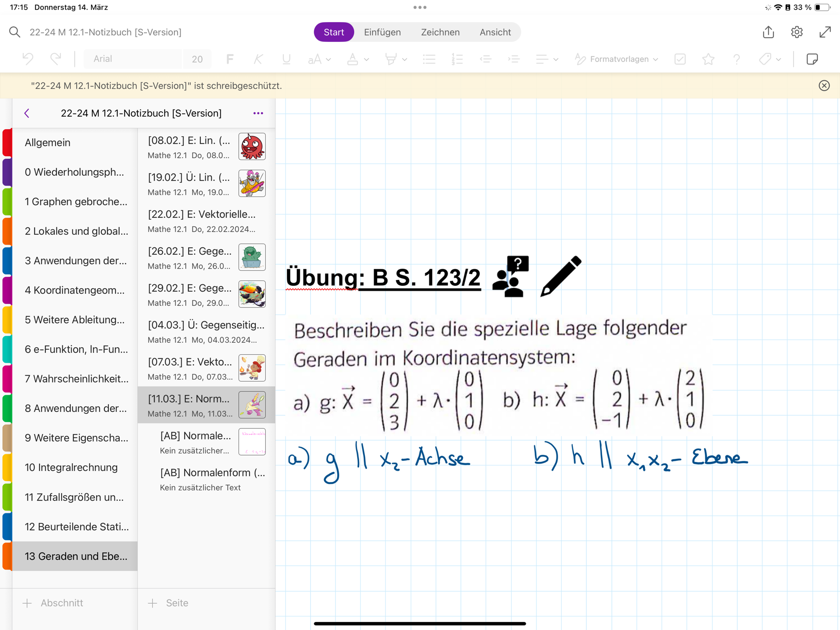
Task: Click the bulleted list icon
Action: pyautogui.click(x=429, y=59)
